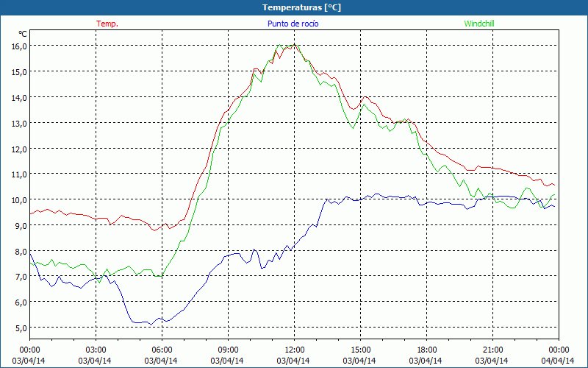588x368 pixels.
Task: Select the green 'Windchill' legend label
Action: pos(479,24)
